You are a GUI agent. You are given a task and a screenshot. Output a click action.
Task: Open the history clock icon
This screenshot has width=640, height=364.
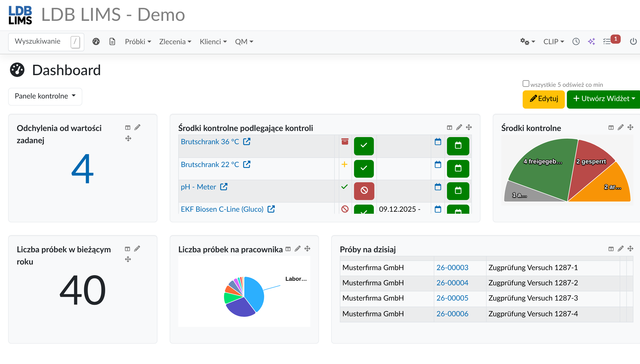(576, 41)
